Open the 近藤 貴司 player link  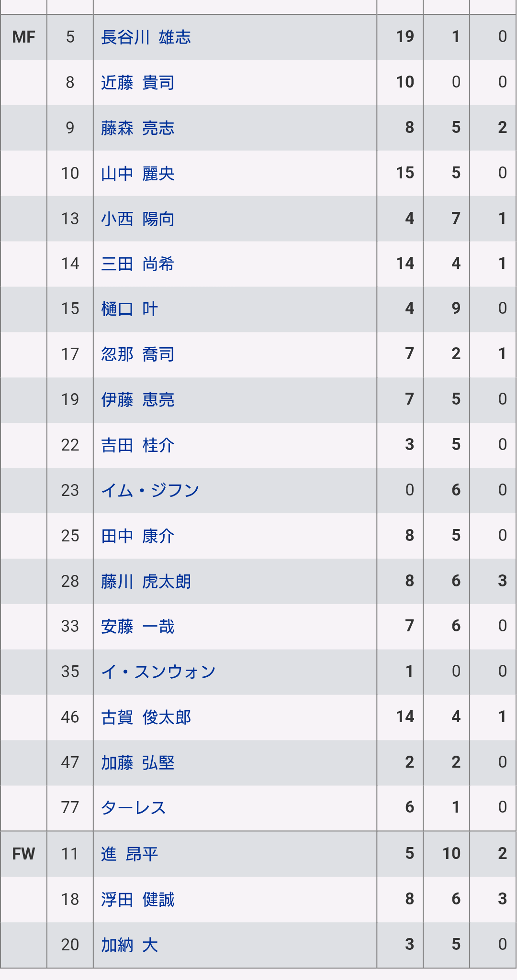tap(138, 82)
